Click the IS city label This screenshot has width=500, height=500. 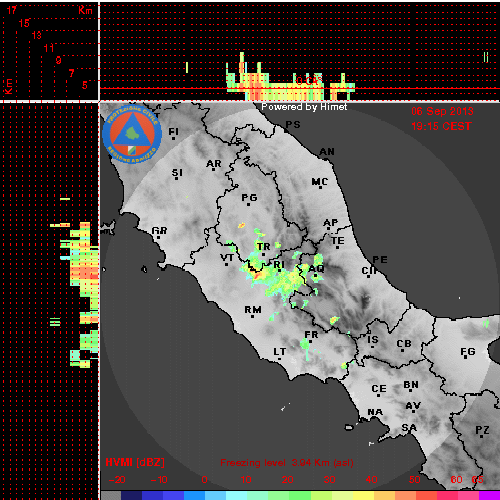pyautogui.click(x=373, y=340)
